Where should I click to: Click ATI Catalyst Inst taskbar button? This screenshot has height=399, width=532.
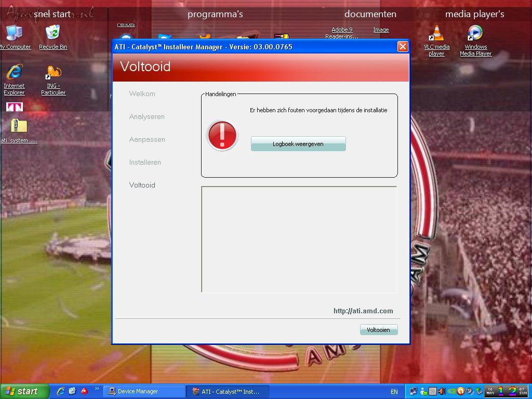228,392
